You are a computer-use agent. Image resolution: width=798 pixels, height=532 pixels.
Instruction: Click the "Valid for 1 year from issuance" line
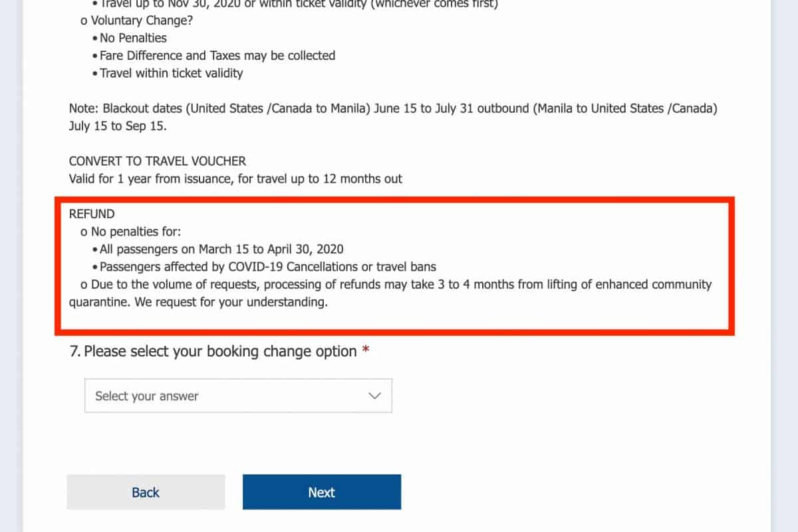coord(235,178)
